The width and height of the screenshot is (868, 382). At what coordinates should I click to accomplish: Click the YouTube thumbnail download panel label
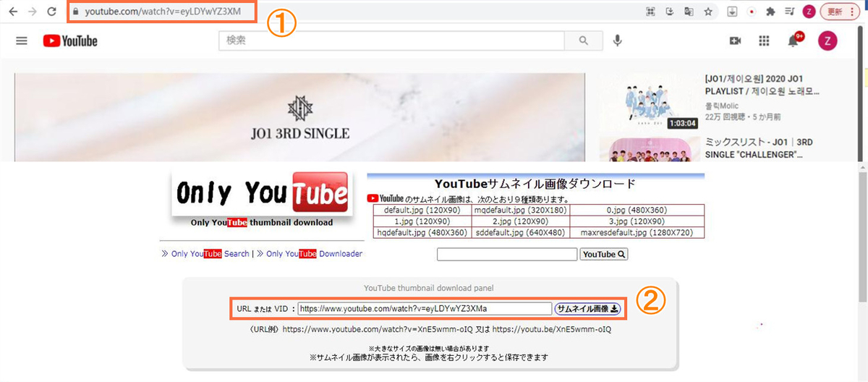point(430,287)
